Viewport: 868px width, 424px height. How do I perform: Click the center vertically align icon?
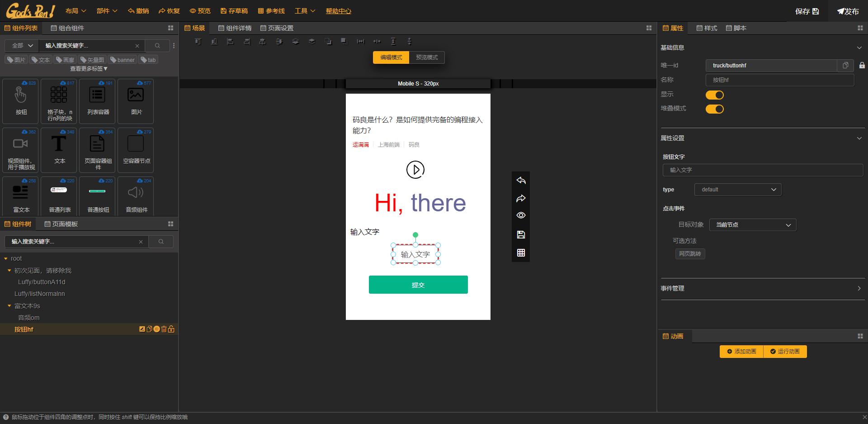coord(279,42)
